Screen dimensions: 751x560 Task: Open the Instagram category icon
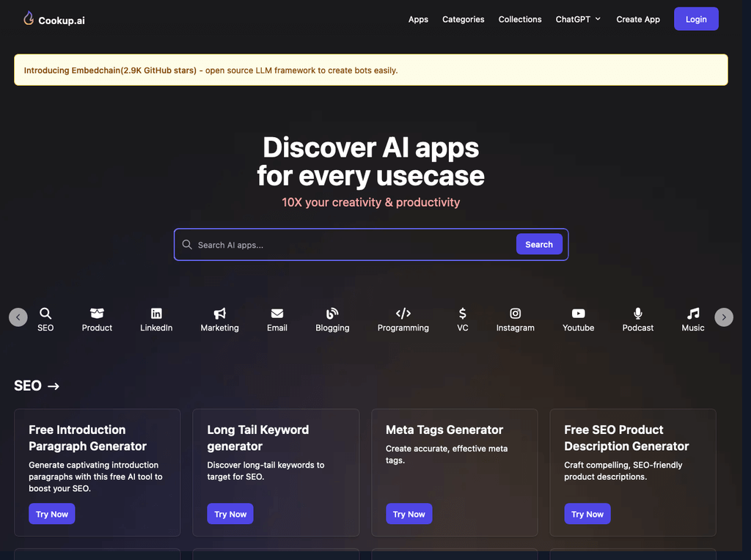[x=515, y=314]
